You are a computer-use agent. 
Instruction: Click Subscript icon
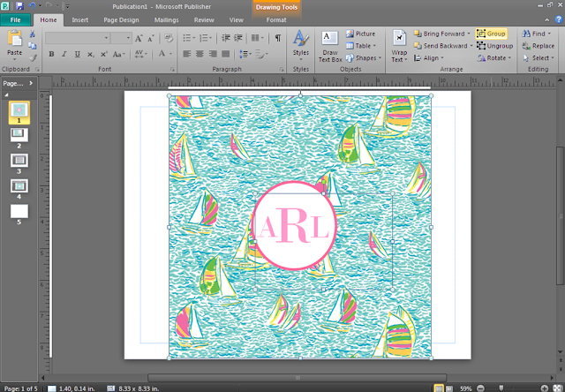(90, 55)
